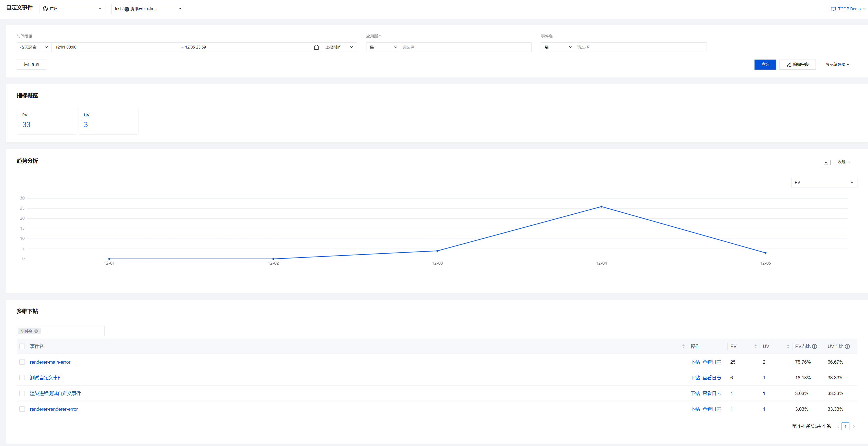Collapse the trend analysis with 收起

[x=843, y=162]
